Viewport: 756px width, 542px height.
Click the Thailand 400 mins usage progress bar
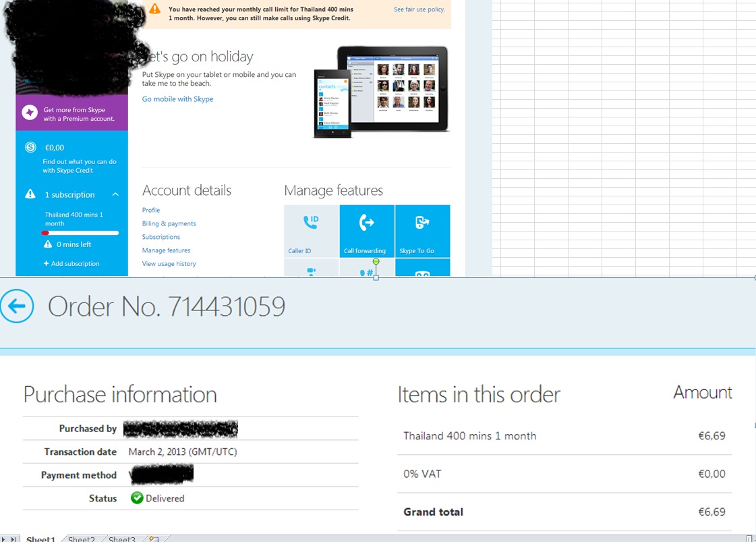[x=80, y=233]
